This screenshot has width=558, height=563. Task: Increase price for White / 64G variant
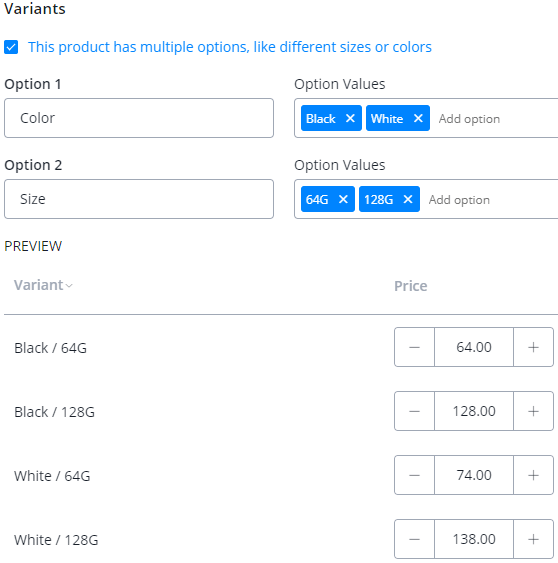(533, 475)
